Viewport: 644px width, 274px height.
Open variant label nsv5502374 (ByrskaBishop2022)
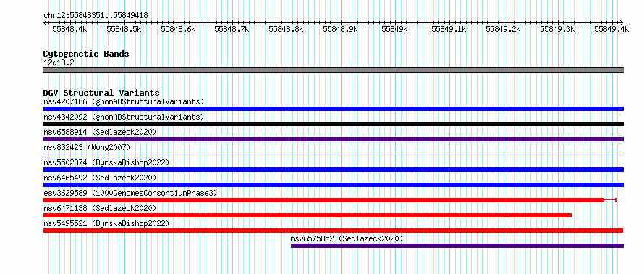tap(106, 162)
